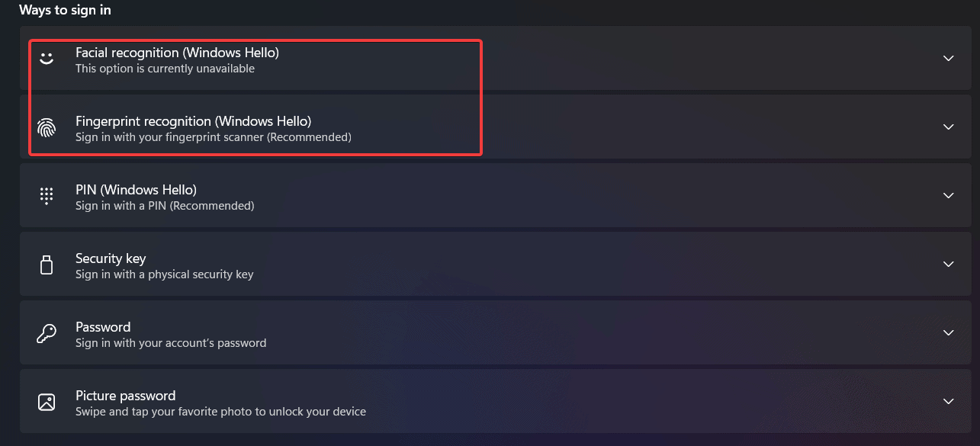This screenshot has width=980, height=446.
Task: Expand the Password sign-in section
Action: tap(948, 332)
